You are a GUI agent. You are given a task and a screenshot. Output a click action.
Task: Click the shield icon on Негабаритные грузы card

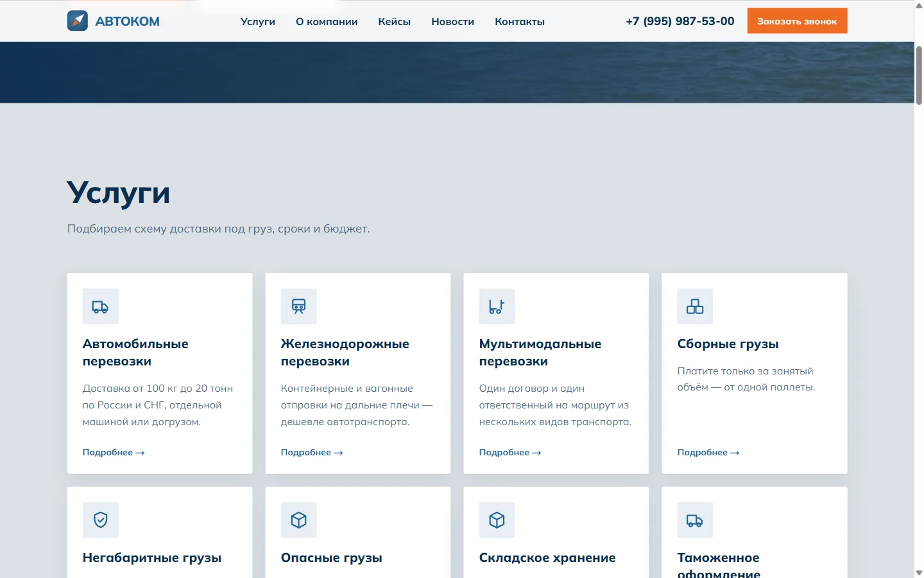[x=101, y=520]
